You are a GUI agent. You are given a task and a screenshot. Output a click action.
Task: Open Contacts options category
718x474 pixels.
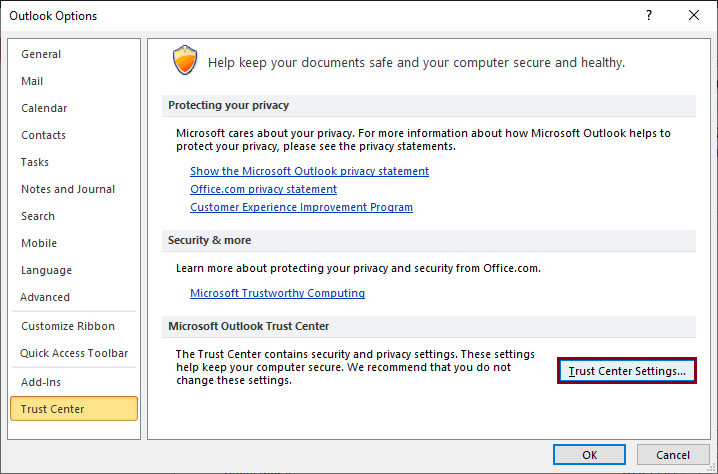(74, 135)
